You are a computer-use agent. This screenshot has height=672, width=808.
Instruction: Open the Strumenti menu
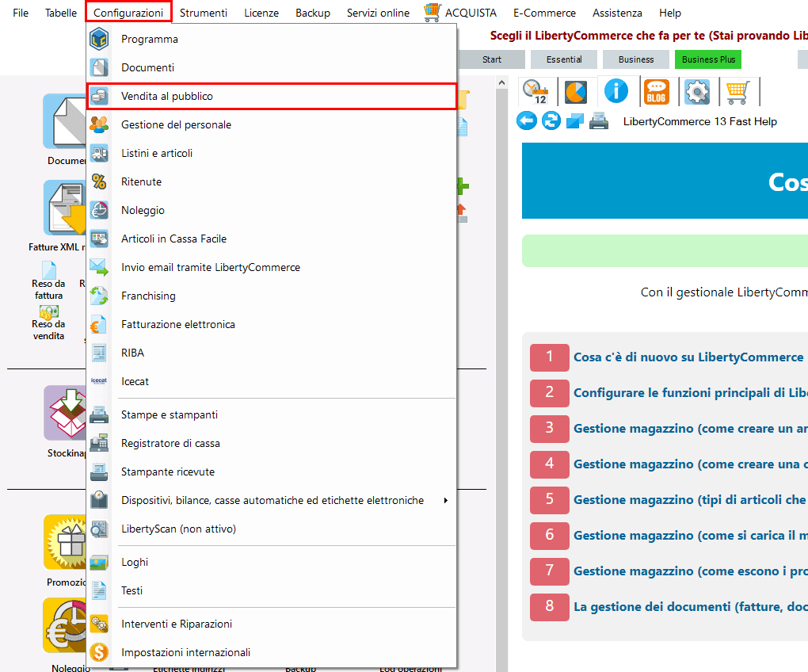pos(204,13)
